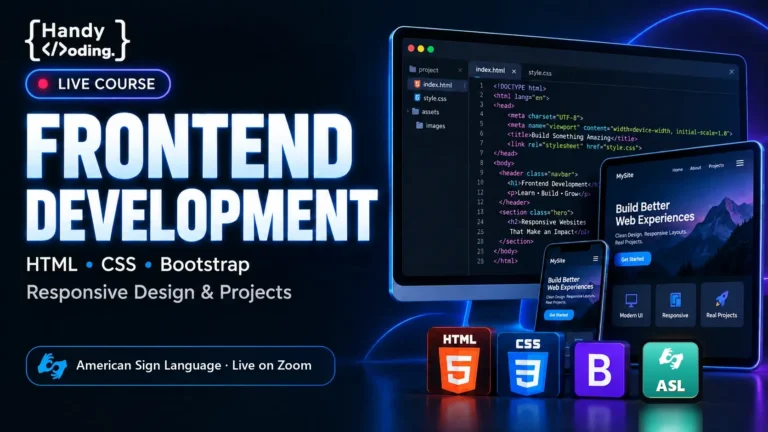
Task: Click the CSS3 logo cube
Action: click(x=528, y=365)
